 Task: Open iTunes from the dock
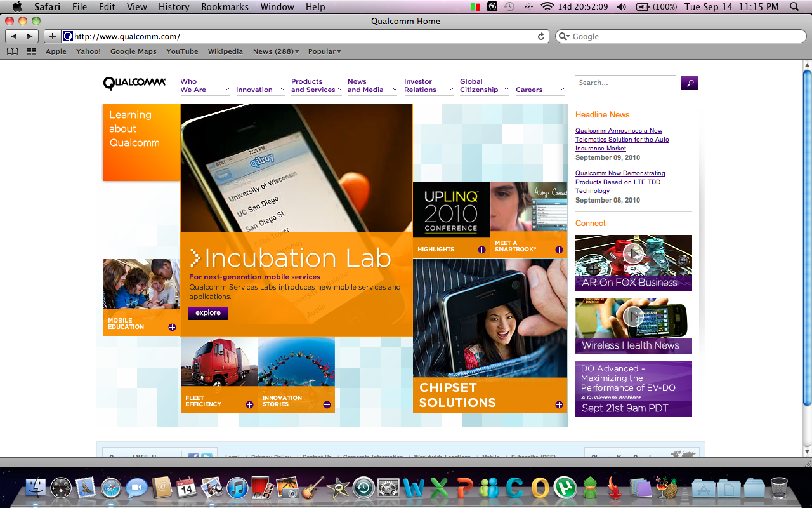click(237, 488)
